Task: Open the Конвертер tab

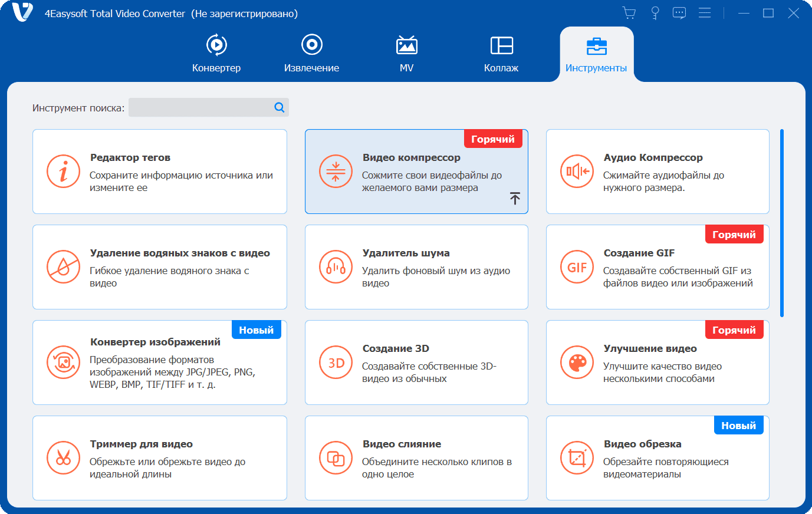Action: (x=216, y=54)
